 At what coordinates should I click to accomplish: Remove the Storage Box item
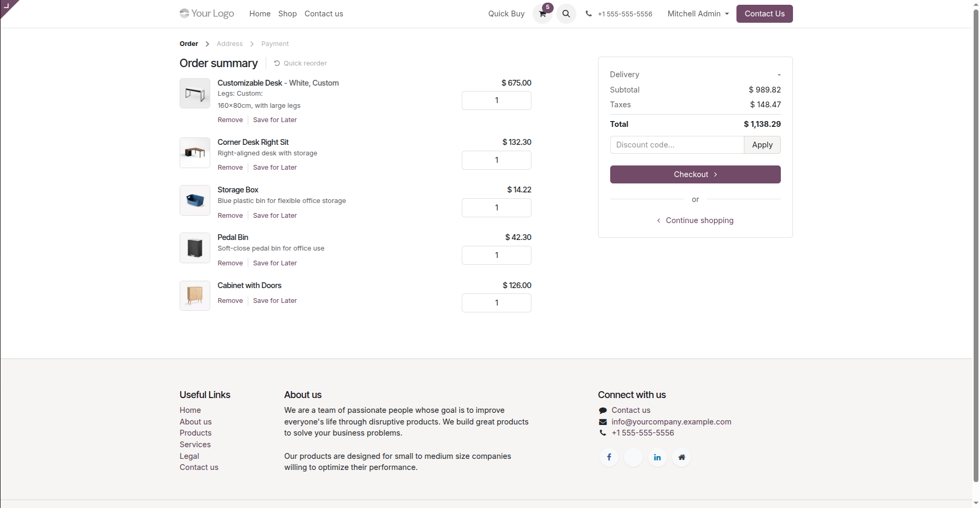(x=230, y=216)
